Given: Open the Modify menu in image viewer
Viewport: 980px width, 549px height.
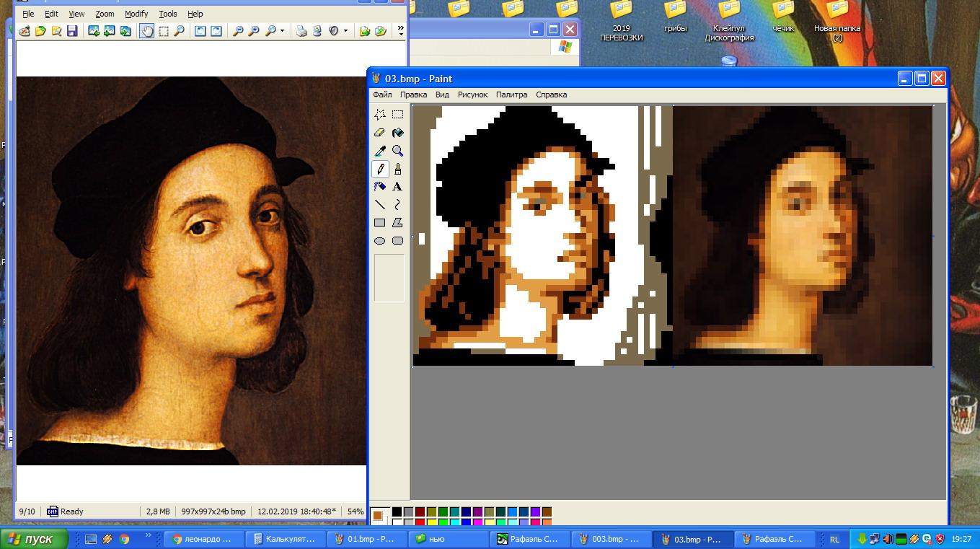Looking at the screenshot, I should click(136, 14).
